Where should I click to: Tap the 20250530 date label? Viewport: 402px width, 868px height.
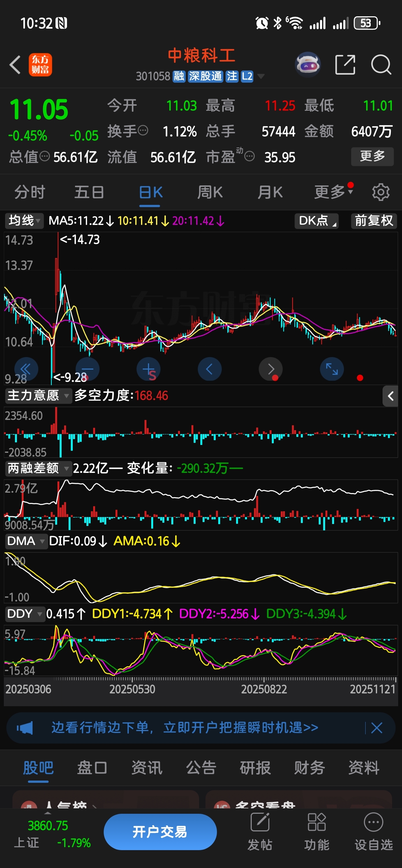point(132,689)
